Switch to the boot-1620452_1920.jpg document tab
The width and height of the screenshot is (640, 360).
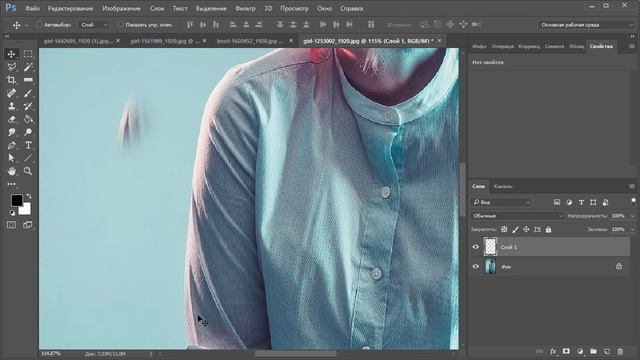[250, 41]
